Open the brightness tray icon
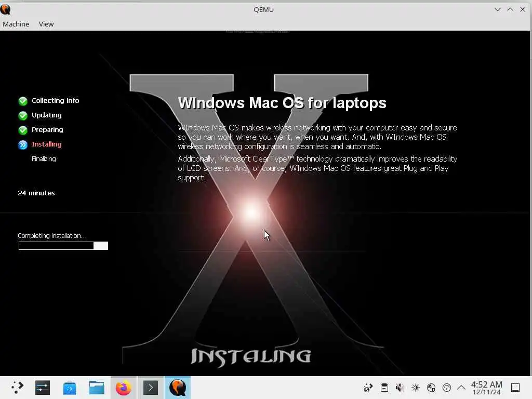Screen dimensions: 532x399 click(416, 388)
